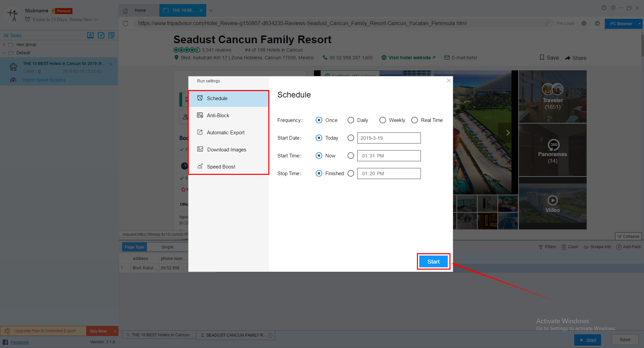Click the search tasks icon next to All Tasks

[x=111, y=35]
